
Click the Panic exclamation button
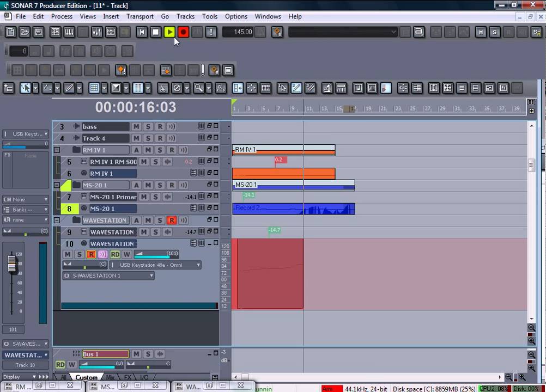tap(211, 32)
